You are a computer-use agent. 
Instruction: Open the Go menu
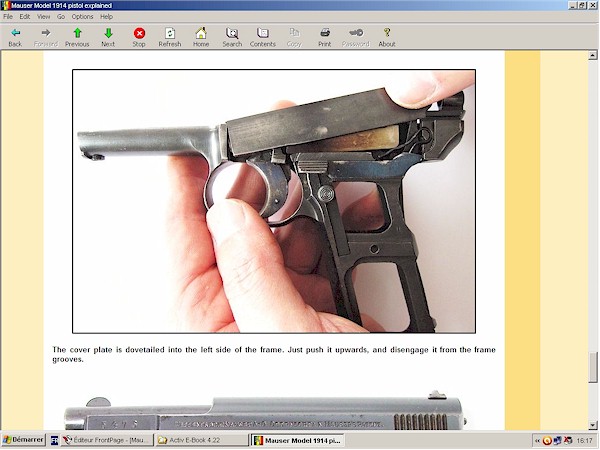click(61, 16)
